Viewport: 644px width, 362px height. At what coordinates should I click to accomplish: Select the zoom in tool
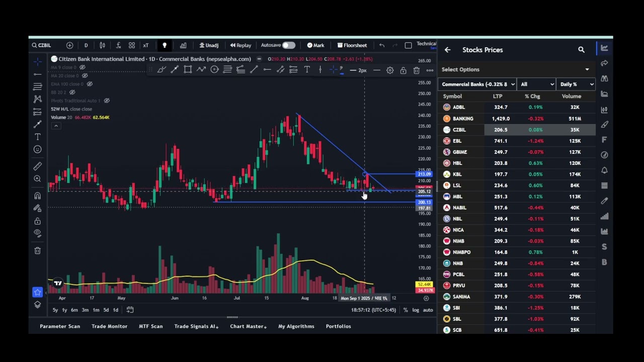(x=38, y=178)
